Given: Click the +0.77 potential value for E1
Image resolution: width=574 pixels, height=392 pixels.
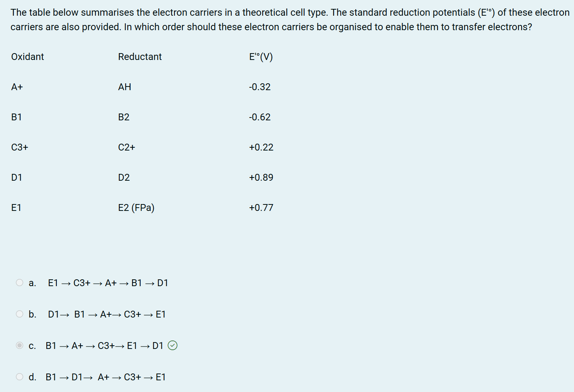Looking at the screenshot, I should [261, 208].
